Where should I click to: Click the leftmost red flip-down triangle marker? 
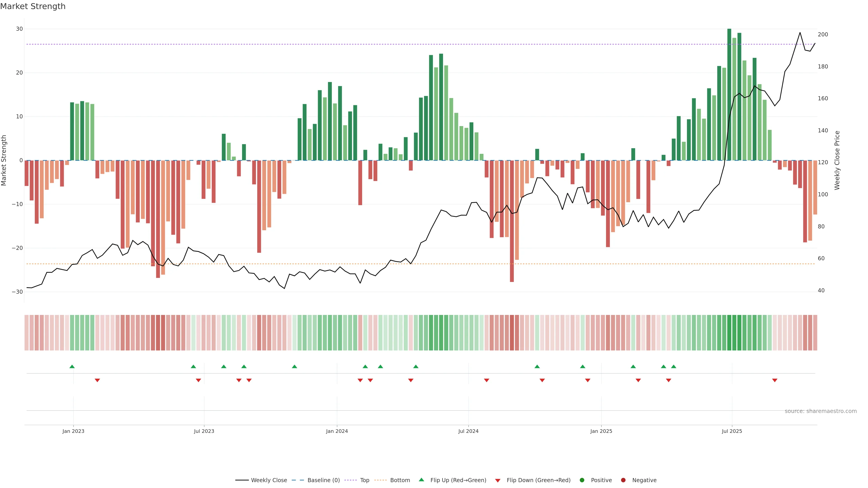97,380
